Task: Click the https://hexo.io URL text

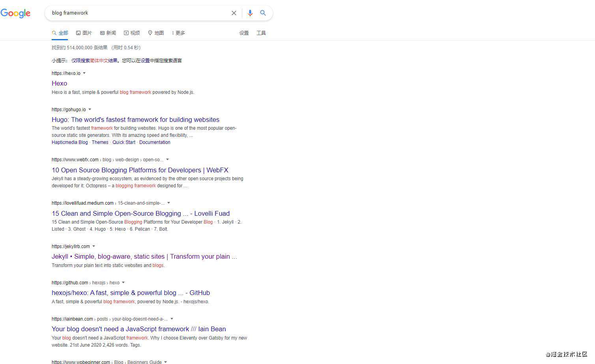Action: click(x=66, y=73)
